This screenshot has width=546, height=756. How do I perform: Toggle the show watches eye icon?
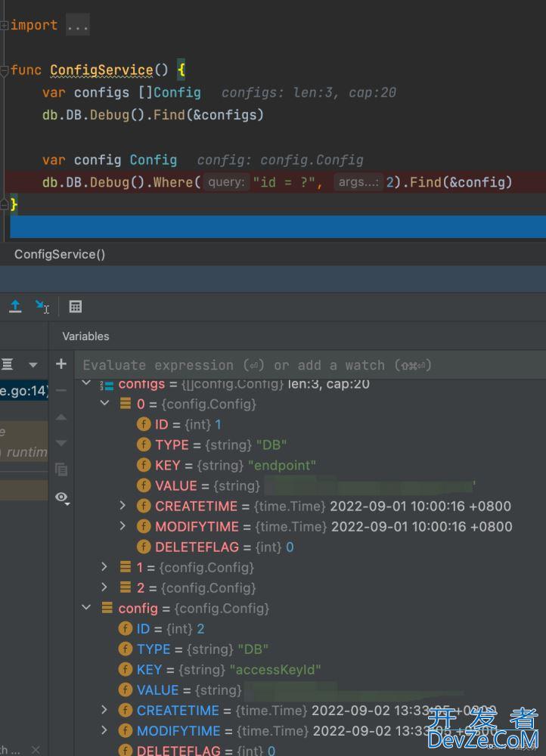(x=62, y=497)
